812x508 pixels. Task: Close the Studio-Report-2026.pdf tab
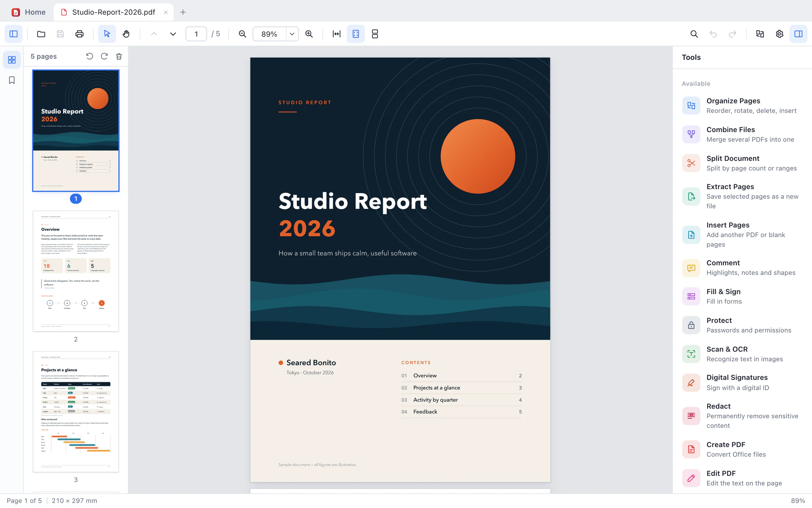click(x=166, y=12)
